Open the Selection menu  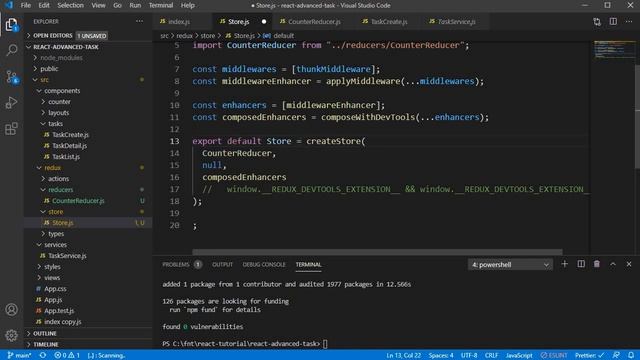tap(70, 5)
